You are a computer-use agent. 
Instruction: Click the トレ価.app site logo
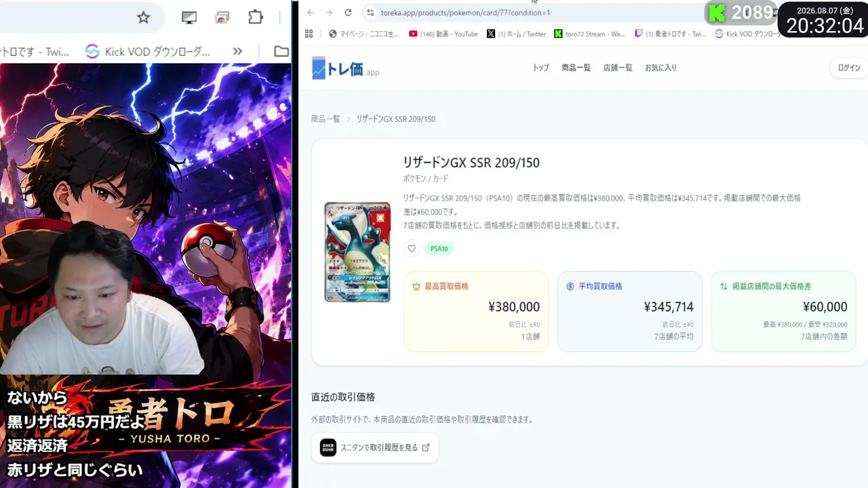345,68
